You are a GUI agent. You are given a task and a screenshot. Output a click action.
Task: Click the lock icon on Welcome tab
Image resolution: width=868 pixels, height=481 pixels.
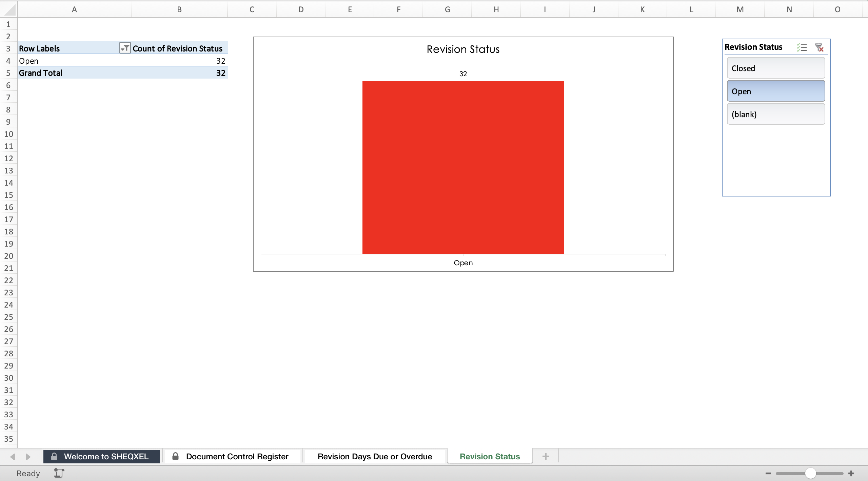pyautogui.click(x=54, y=456)
